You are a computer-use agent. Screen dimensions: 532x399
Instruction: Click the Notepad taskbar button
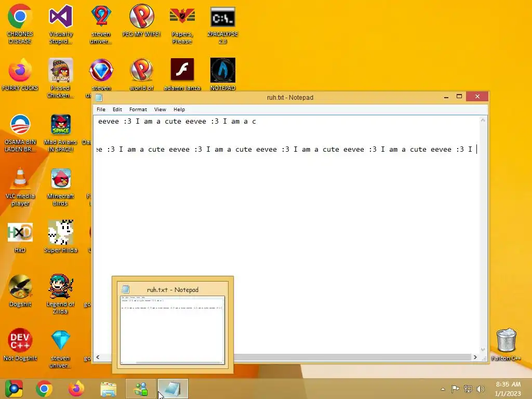pyautogui.click(x=172, y=389)
